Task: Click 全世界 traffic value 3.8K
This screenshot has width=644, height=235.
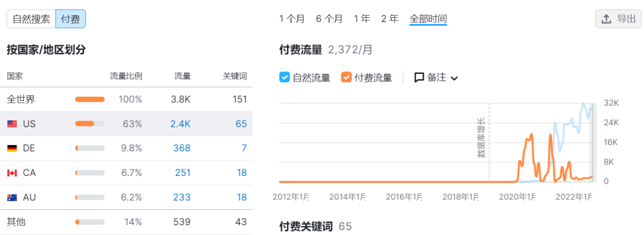Action: tap(180, 100)
